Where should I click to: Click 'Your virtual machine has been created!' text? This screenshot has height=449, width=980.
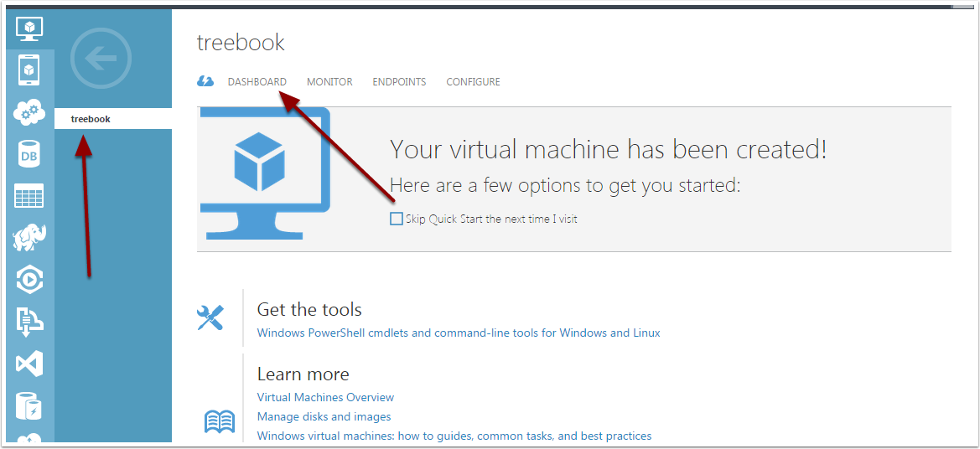click(608, 150)
